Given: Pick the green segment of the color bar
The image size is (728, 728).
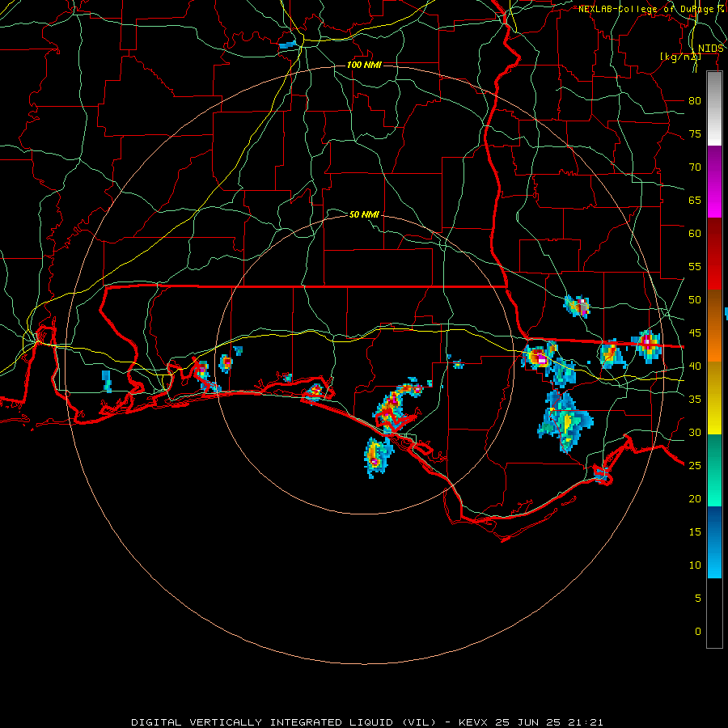Looking at the screenshot, I should 714,470.
